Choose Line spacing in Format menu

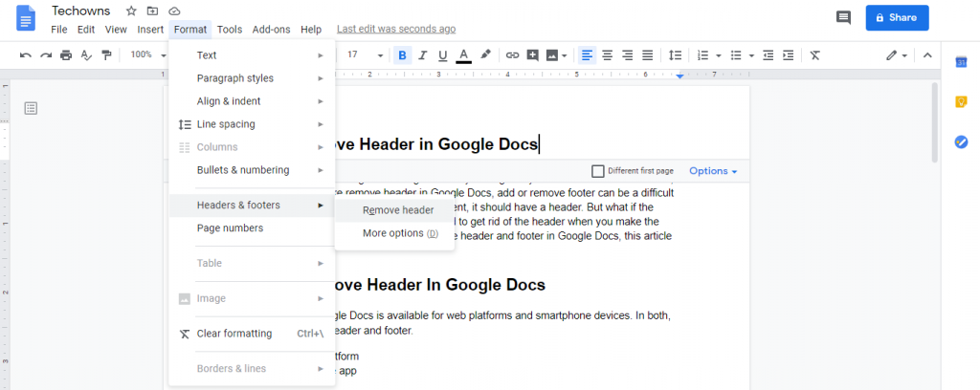tap(252, 124)
